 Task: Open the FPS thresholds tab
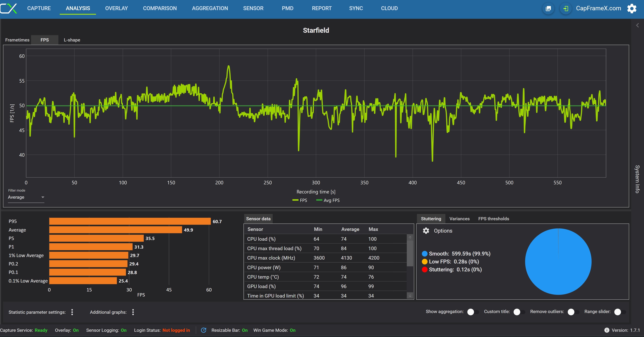(494, 219)
